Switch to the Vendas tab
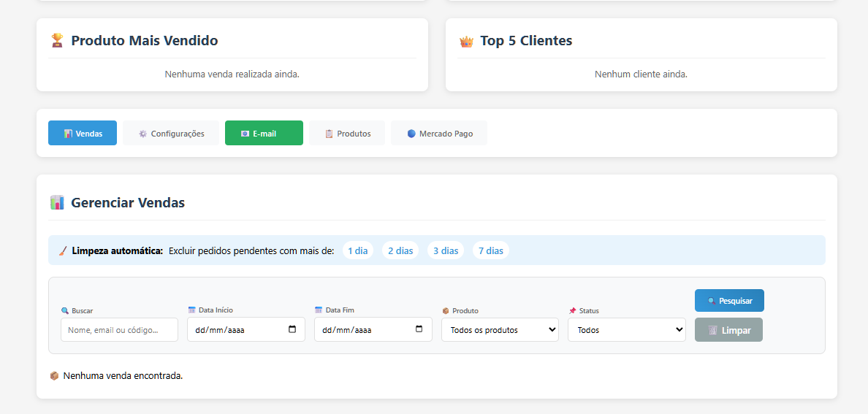This screenshot has height=414, width=868. coord(83,134)
